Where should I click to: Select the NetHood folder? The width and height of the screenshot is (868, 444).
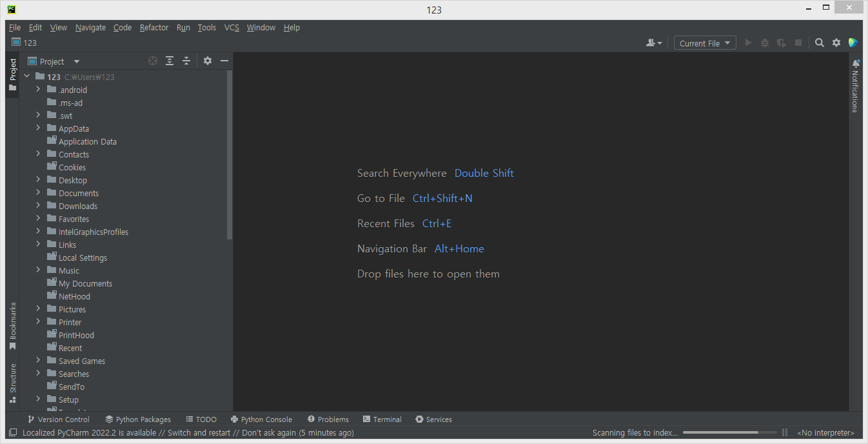click(74, 296)
